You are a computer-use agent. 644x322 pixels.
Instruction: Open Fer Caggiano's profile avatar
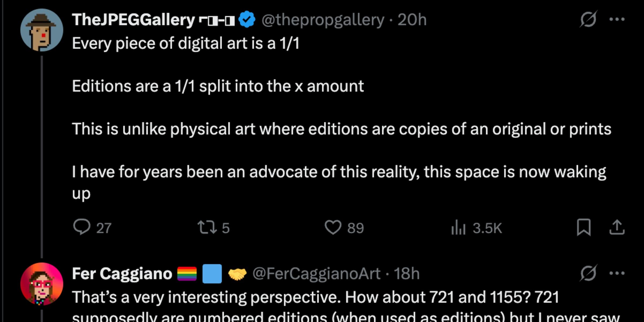tap(42, 284)
